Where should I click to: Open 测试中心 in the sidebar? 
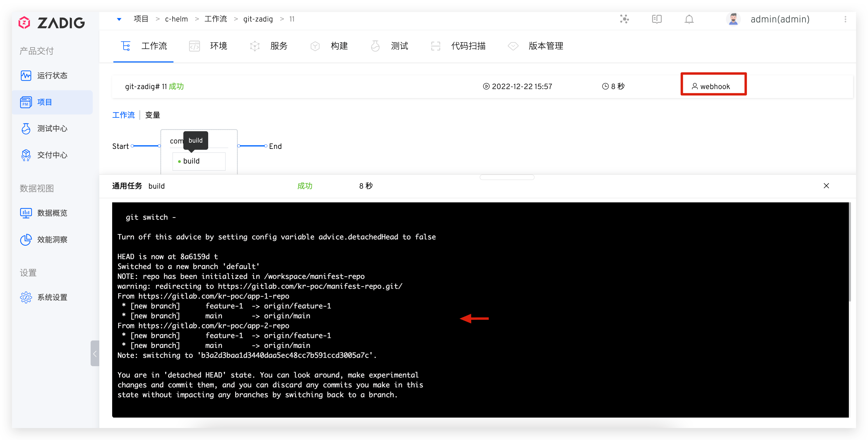point(52,129)
